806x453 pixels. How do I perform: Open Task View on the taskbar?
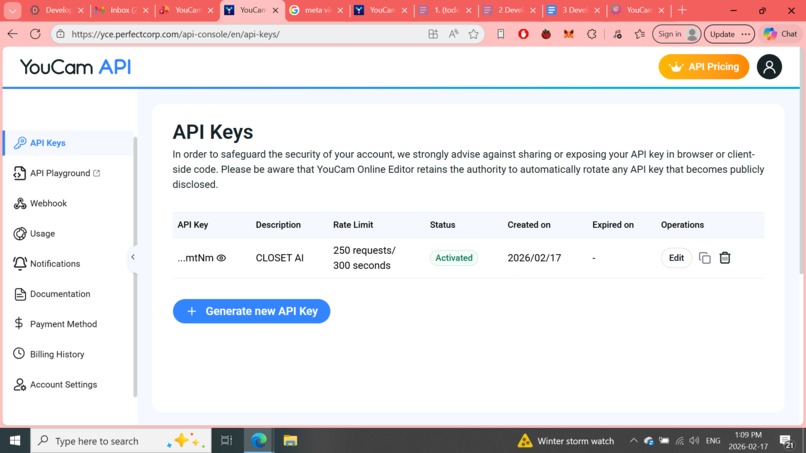click(226, 441)
